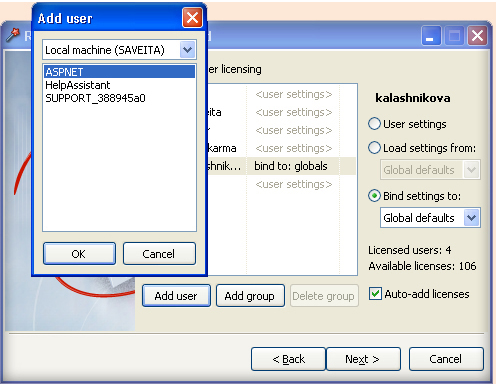
Task: Close the main wizard window
Action: (x=477, y=35)
